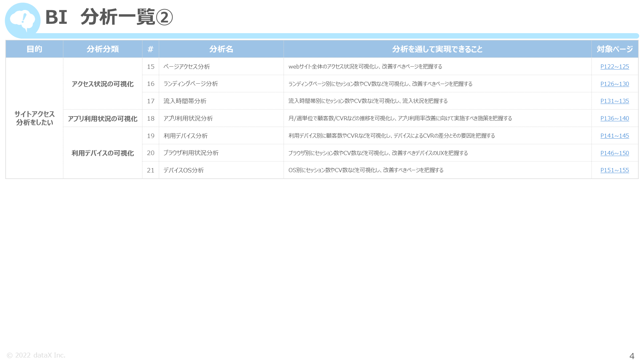
Task: Click the 分析を通して実現できること header
Action: [437, 49]
